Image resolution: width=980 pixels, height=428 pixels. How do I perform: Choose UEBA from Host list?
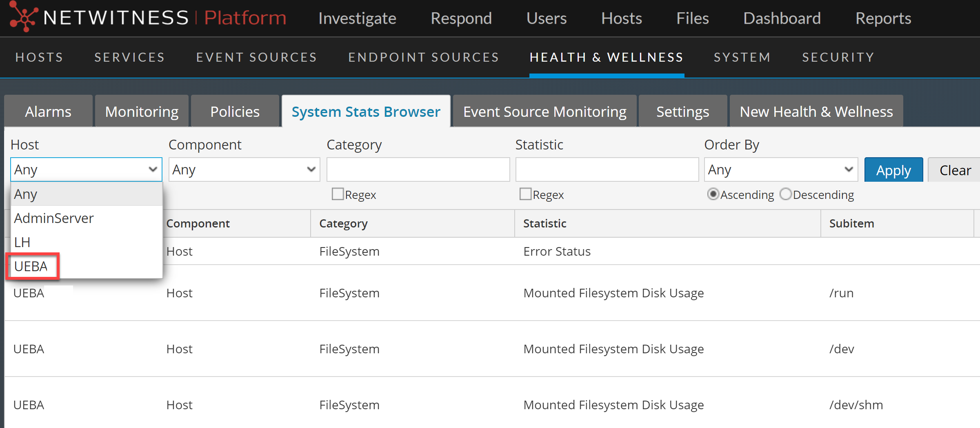(31, 266)
